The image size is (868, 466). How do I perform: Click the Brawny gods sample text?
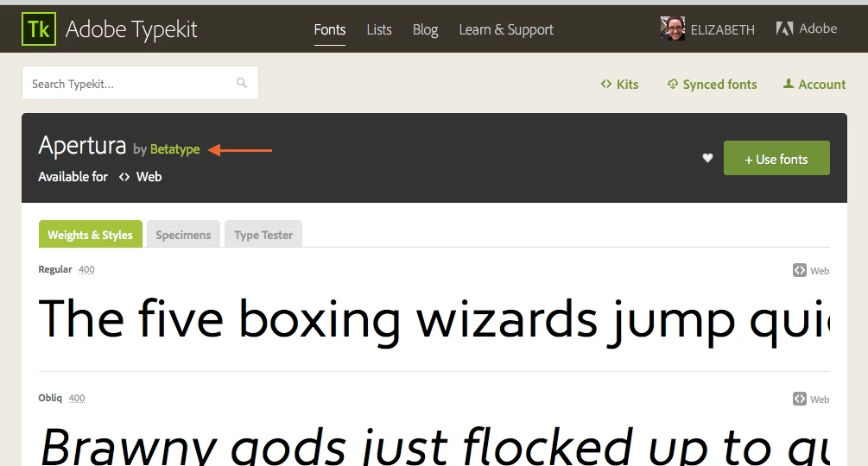pos(434,445)
